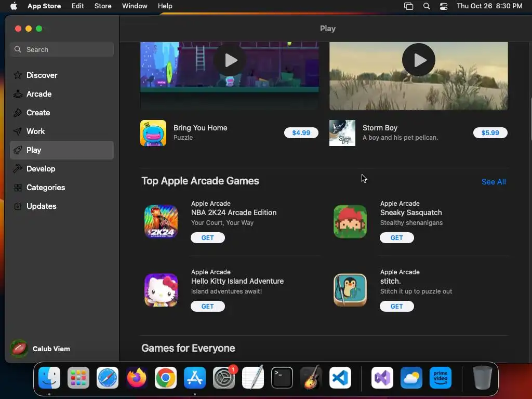Click the Hello Kitty Island Adventure title

coord(237,281)
